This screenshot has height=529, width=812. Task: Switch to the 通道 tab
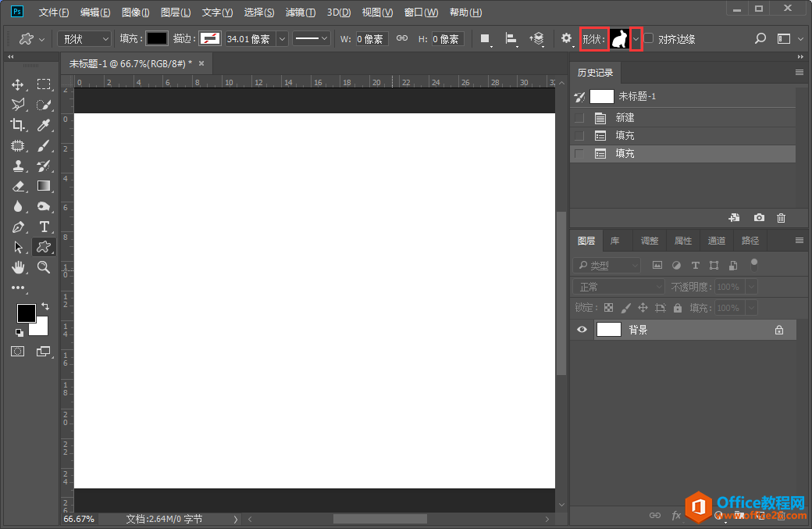point(716,241)
